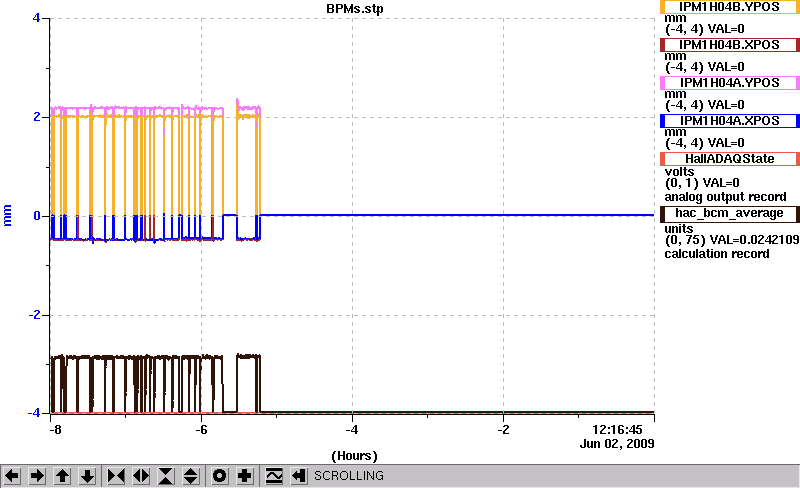
Task: Click the vertical mm y-axis label
Action: click(x=7, y=215)
